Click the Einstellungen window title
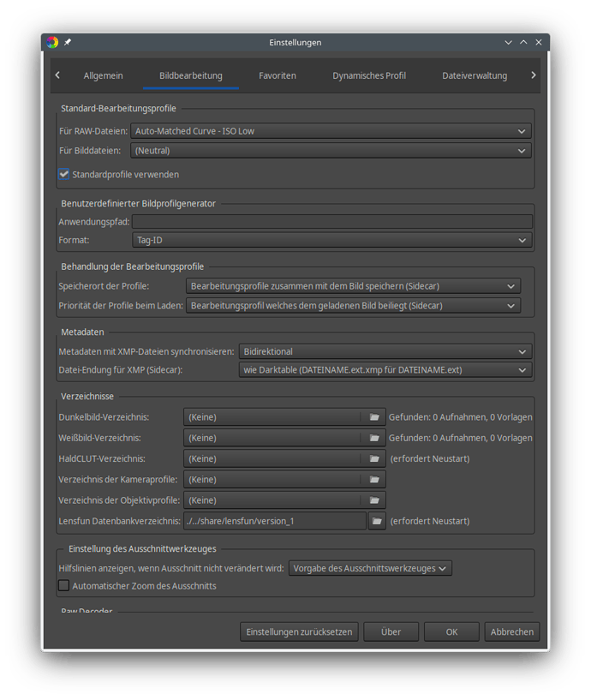Screen dimensions: 591x700 pyautogui.click(x=295, y=42)
